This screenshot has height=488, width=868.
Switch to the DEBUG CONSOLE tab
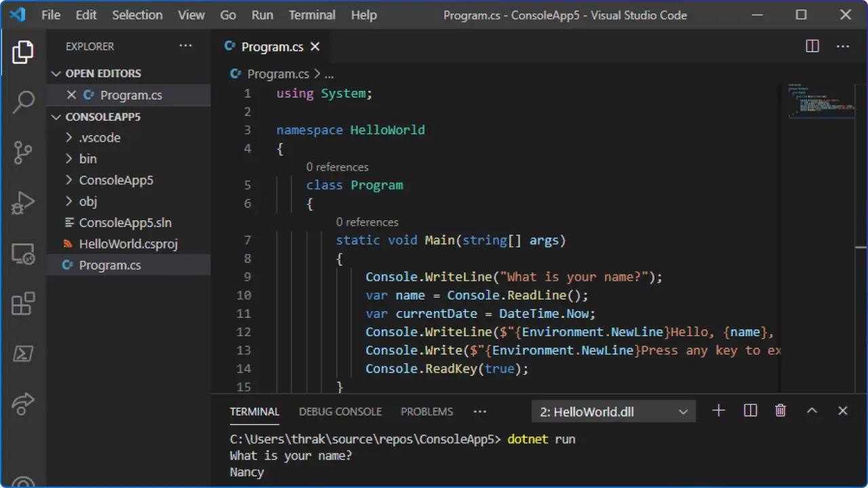tap(340, 411)
